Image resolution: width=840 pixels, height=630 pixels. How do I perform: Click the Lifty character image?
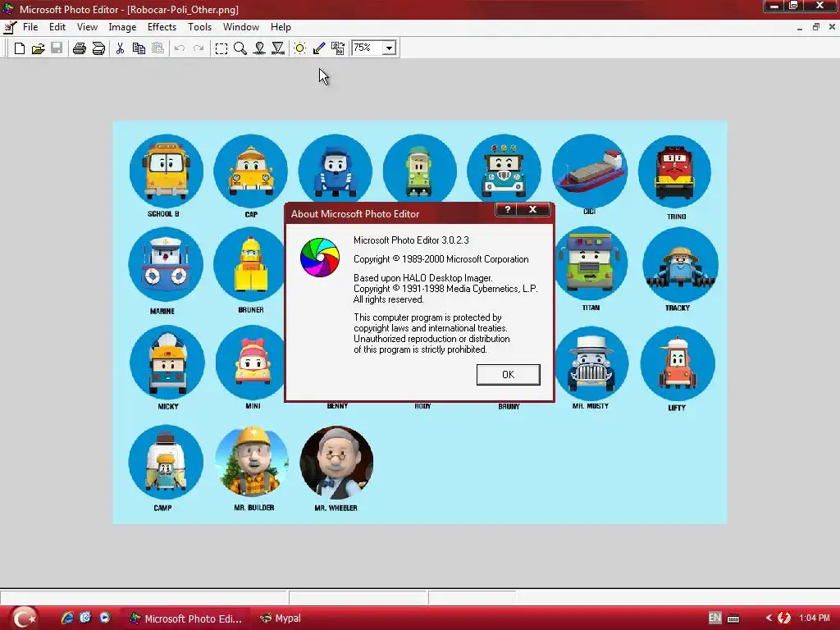click(x=678, y=363)
